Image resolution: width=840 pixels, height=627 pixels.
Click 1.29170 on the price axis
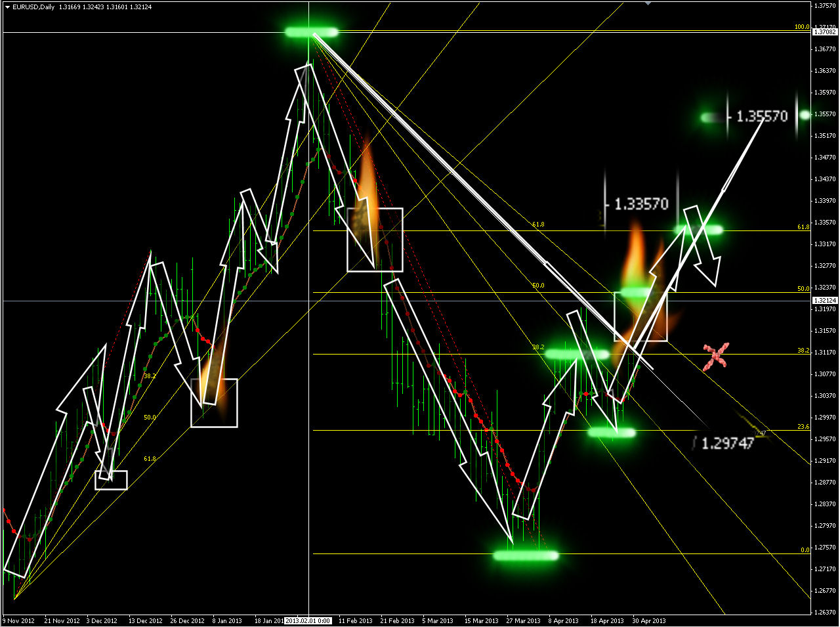click(x=826, y=461)
